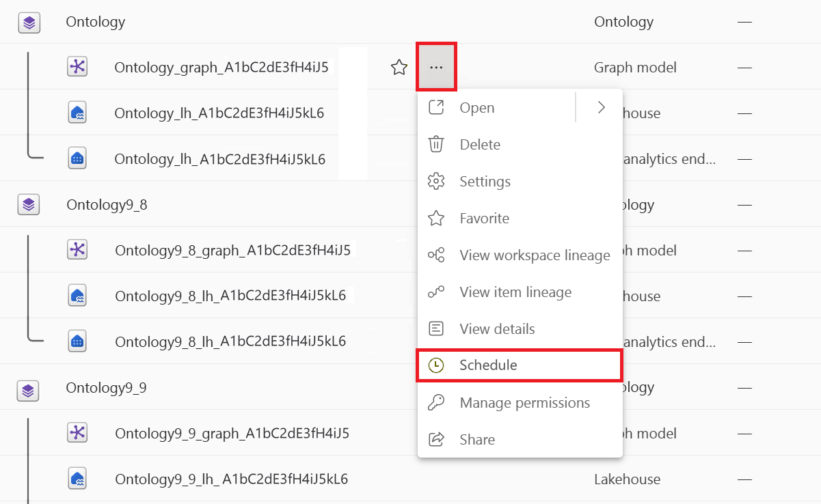Click the key Manage permissions icon
821x504 pixels.
click(x=436, y=403)
